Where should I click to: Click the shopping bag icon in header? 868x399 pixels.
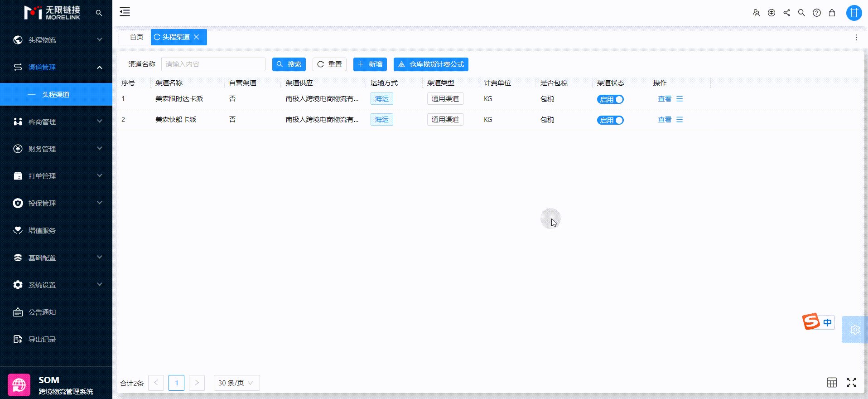pyautogui.click(x=832, y=13)
